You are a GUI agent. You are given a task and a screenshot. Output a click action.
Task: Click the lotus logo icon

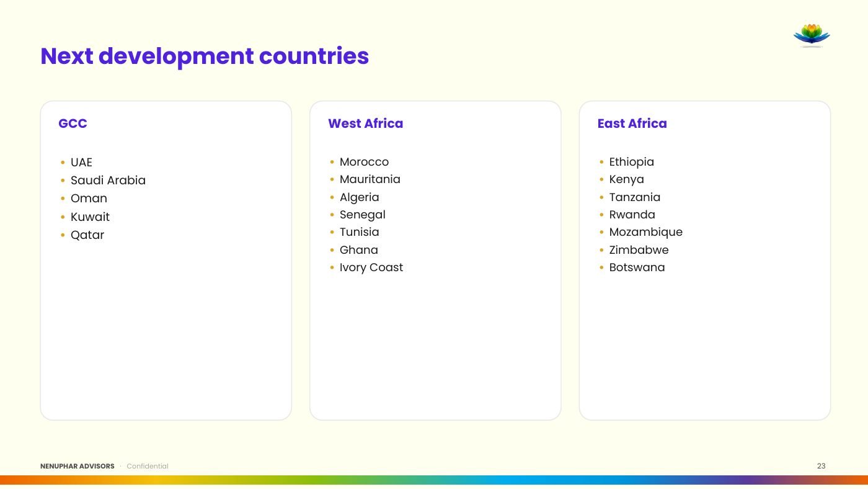[812, 35]
